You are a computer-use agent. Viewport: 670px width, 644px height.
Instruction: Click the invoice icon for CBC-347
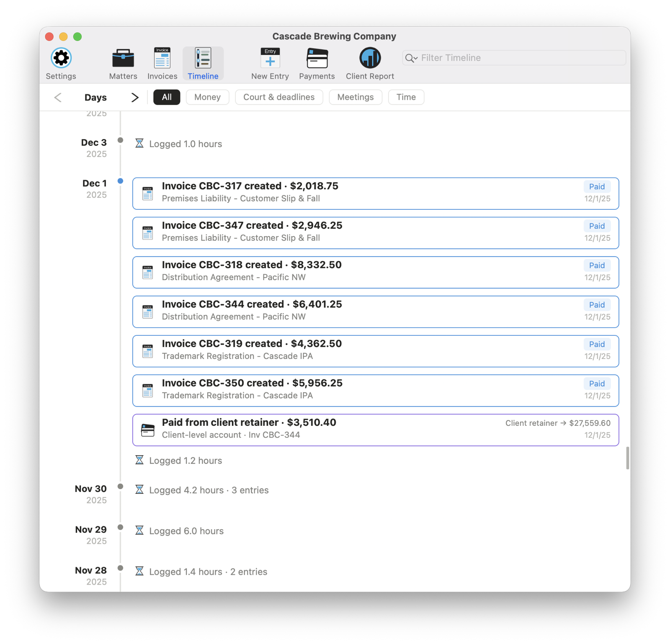[148, 233]
